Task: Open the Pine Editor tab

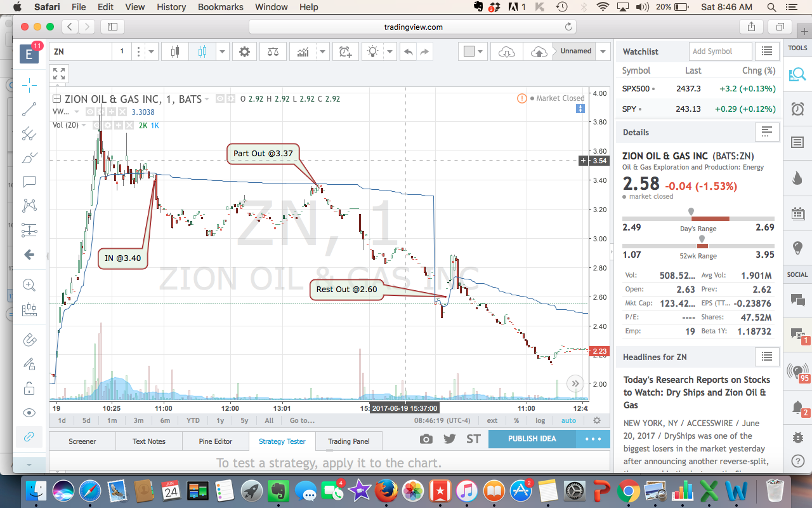Action: click(216, 441)
